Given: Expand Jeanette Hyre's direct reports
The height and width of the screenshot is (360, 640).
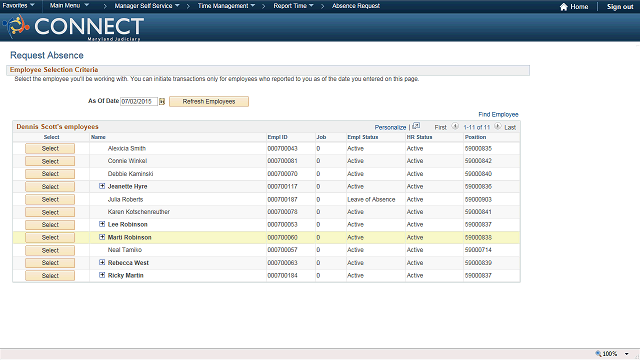Looking at the screenshot, I should click(x=102, y=186).
